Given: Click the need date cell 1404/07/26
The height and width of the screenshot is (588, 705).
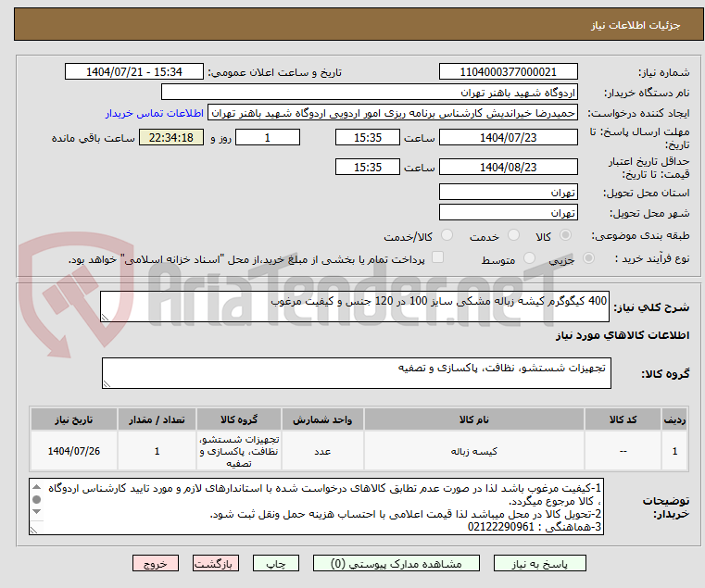Looking at the screenshot, I should (x=74, y=451).
